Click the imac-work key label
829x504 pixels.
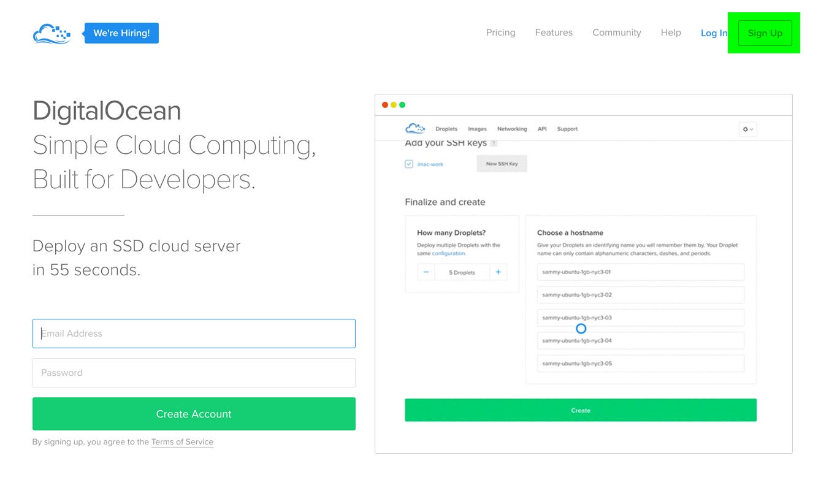pyautogui.click(x=430, y=164)
